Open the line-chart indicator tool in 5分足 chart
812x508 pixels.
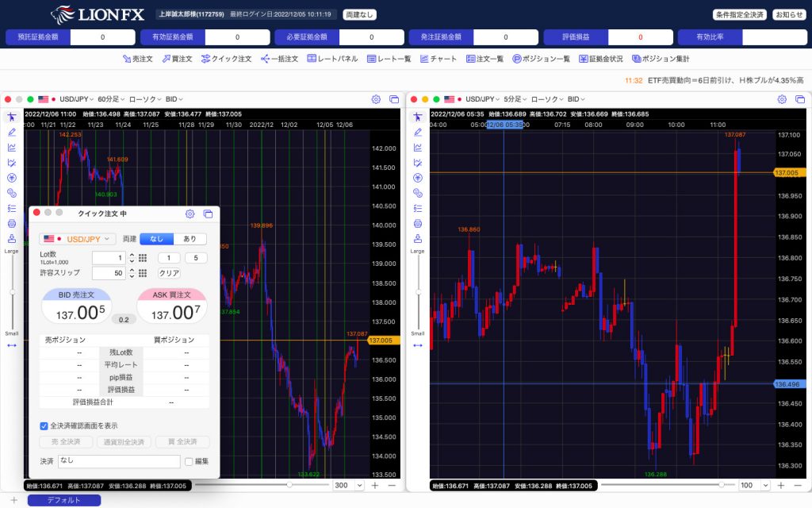tap(417, 148)
